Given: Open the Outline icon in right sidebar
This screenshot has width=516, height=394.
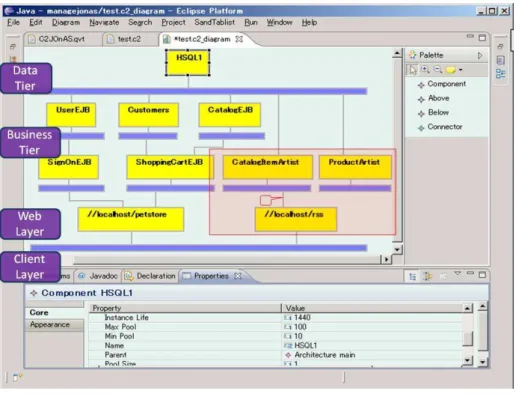Looking at the screenshot, I should click(500, 74).
